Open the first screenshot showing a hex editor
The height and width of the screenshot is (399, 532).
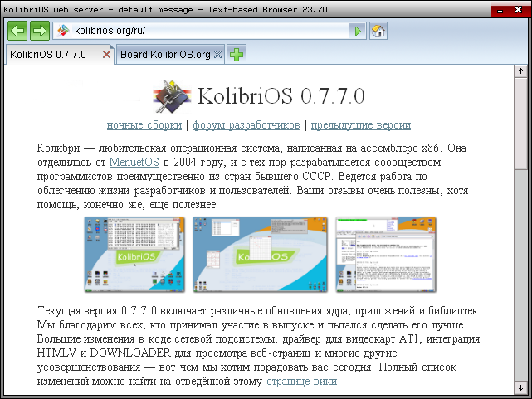(134, 255)
